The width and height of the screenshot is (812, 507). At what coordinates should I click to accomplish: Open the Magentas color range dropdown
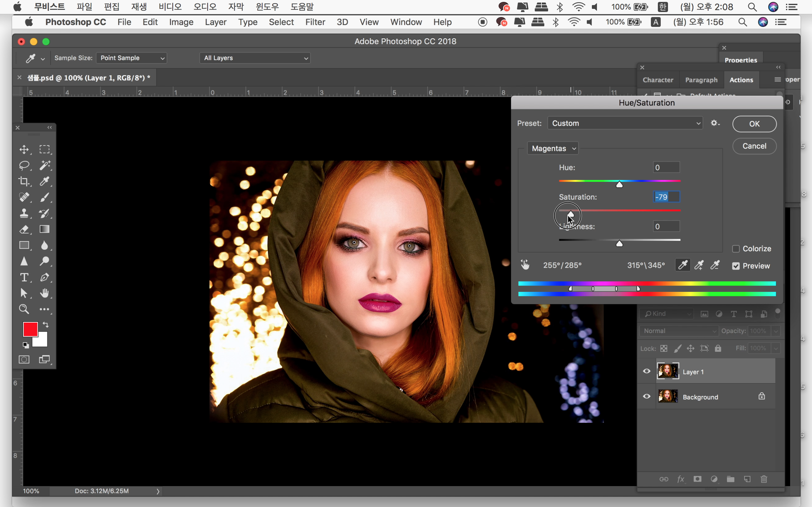click(553, 149)
